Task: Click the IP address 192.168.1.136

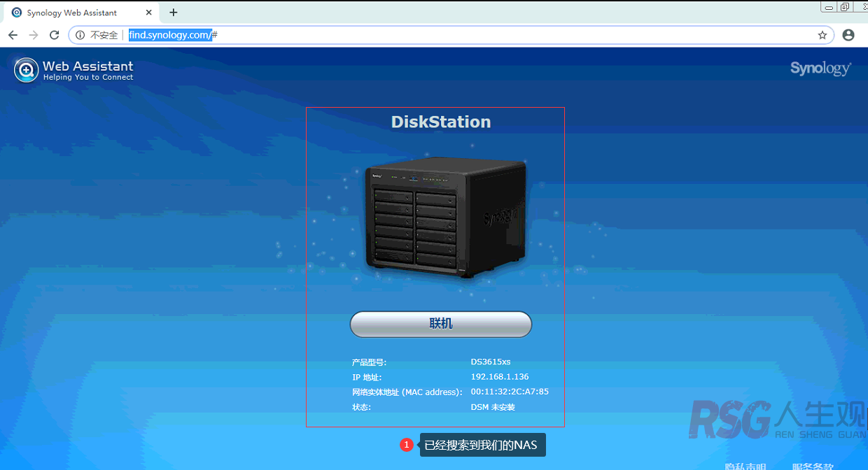Action: pos(500,377)
